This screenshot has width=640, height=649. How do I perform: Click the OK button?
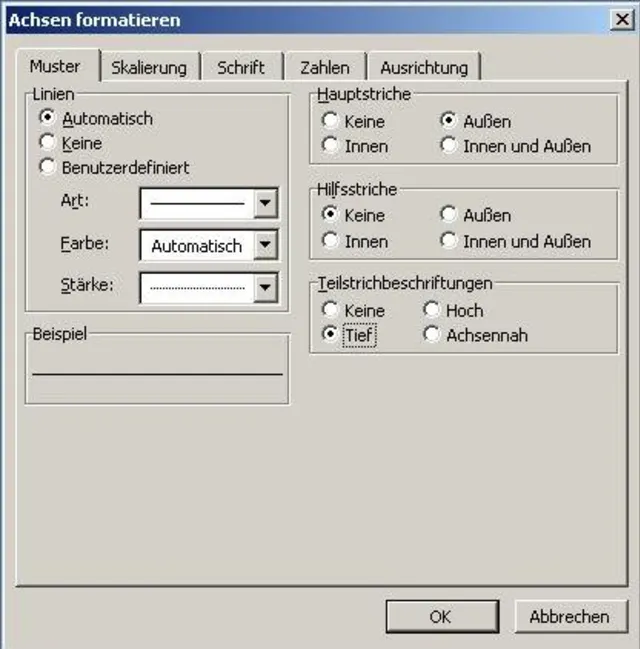point(440,616)
